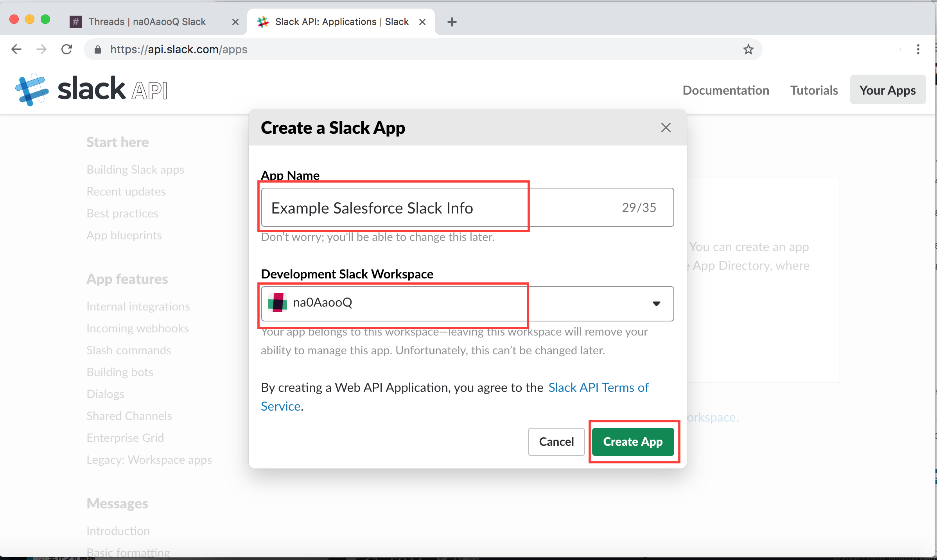Screen dimensions: 937x560
Task: Open Building Slack apps sidebar link
Action: point(135,170)
